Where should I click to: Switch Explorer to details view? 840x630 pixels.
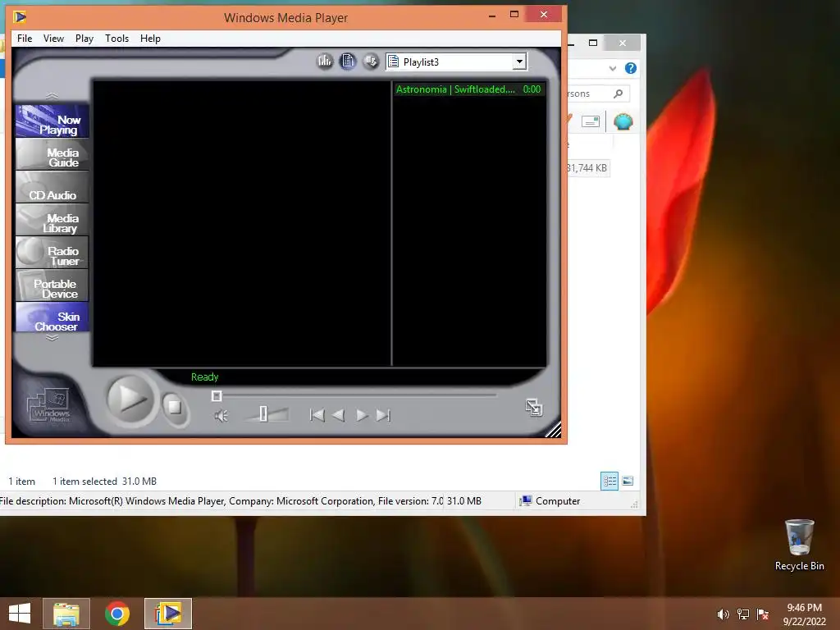coord(609,481)
